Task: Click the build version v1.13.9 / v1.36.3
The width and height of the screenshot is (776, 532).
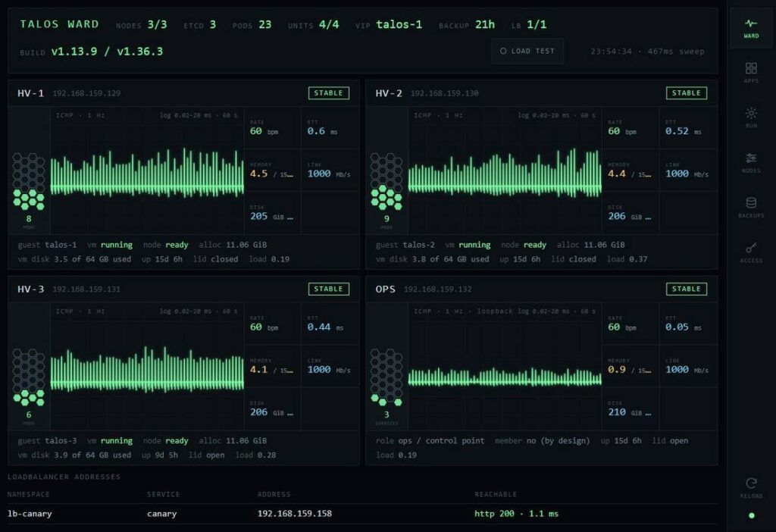Action: 107,52
